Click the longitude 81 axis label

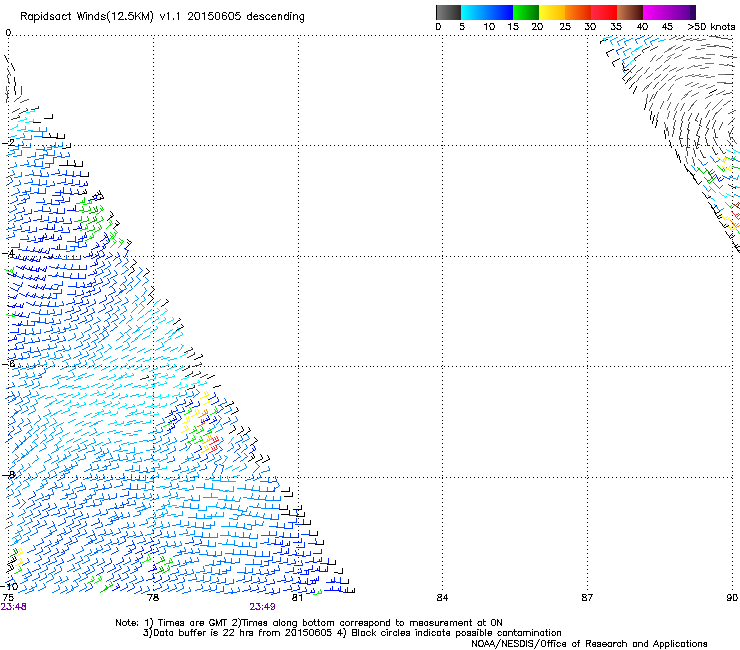pyautogui.click(x=297, y=598)
